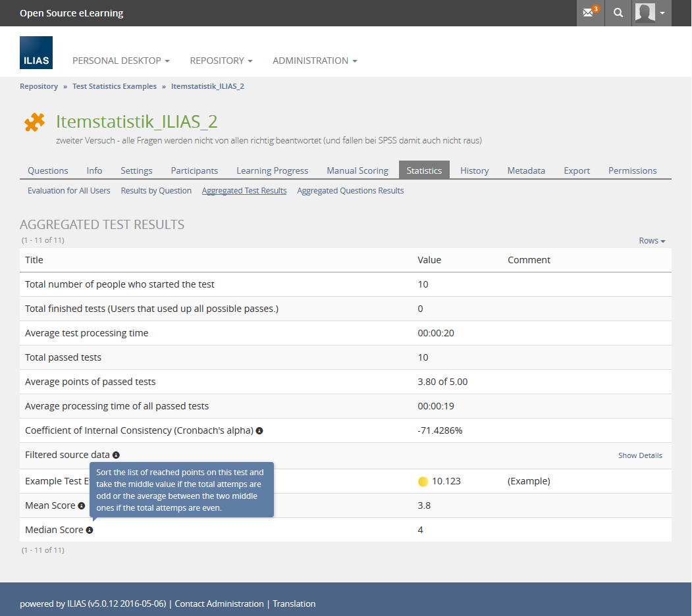Click info icon next to Cronbach's alpha

tap(259, 431)
